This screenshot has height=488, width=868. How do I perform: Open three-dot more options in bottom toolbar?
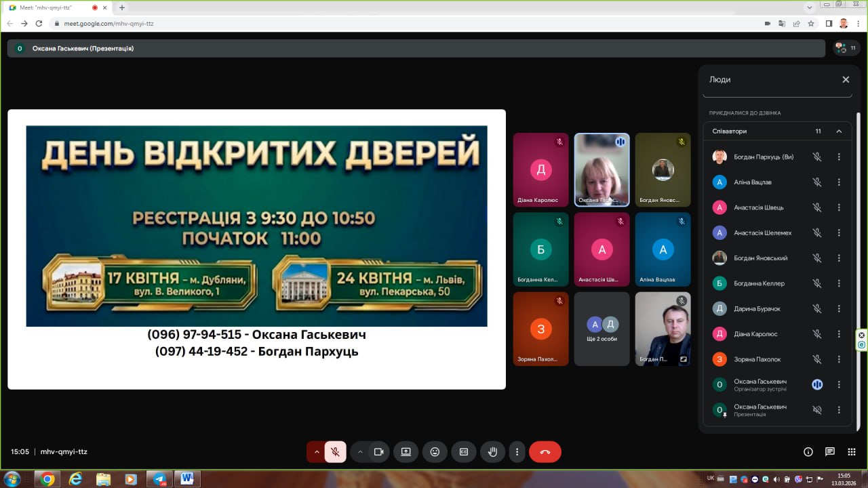click(517, 451)
